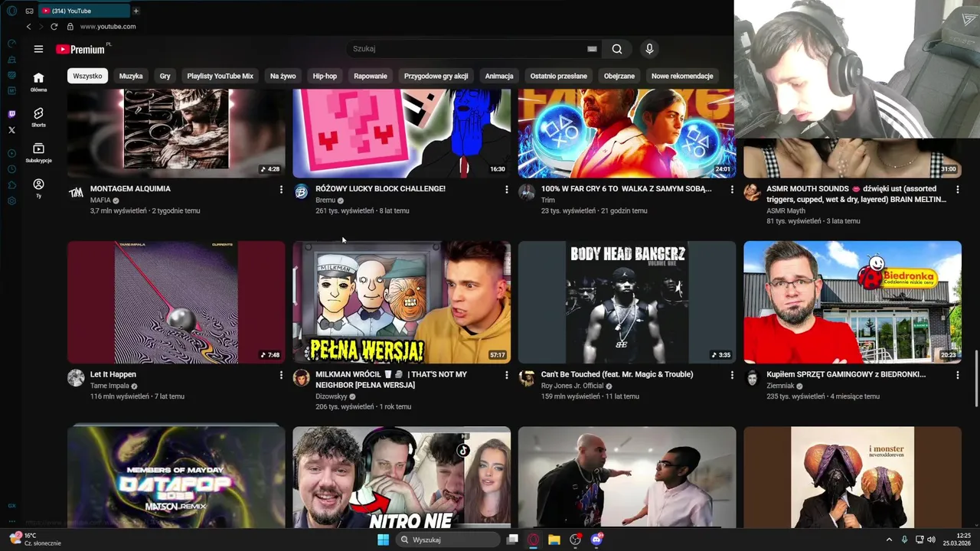The width and height of the screenshot is (980, 551).
Task: Select Ostatnio przesłane chip
Action: click(559, 76)
